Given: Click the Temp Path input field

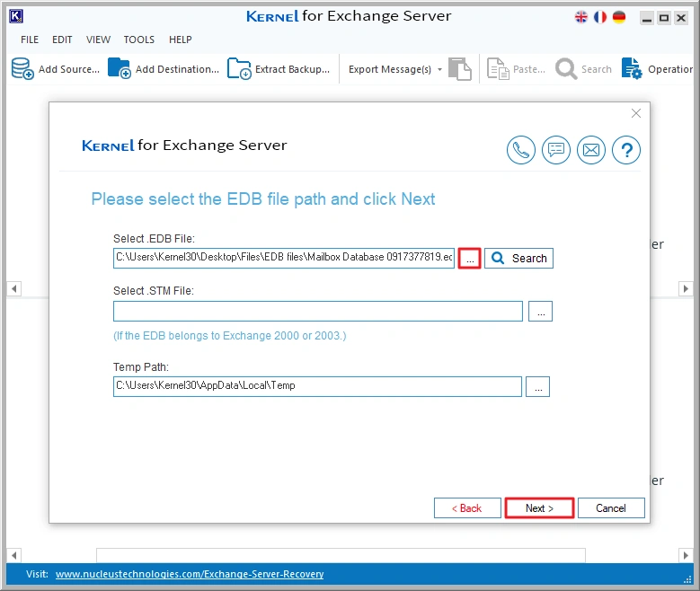Looking at the screenshot, I should click(x=317, y=386).
